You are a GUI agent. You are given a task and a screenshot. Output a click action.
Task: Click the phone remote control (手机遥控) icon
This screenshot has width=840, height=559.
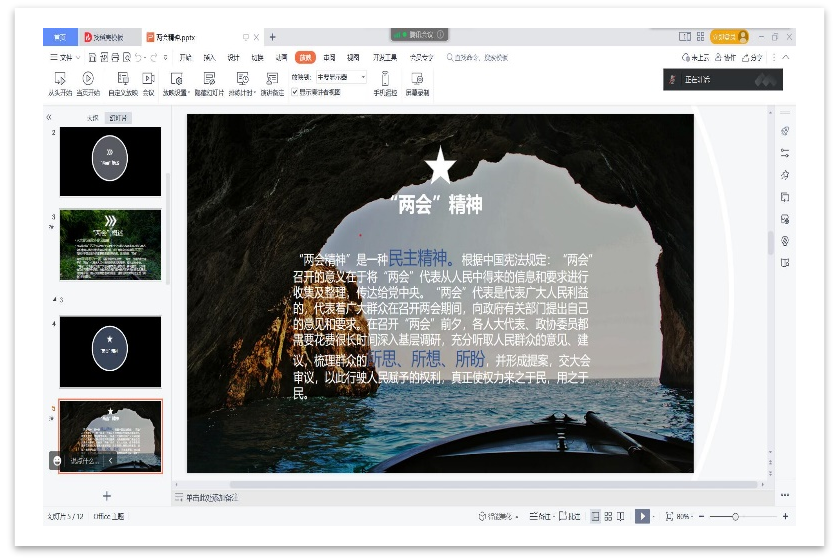tap(385, 79)
